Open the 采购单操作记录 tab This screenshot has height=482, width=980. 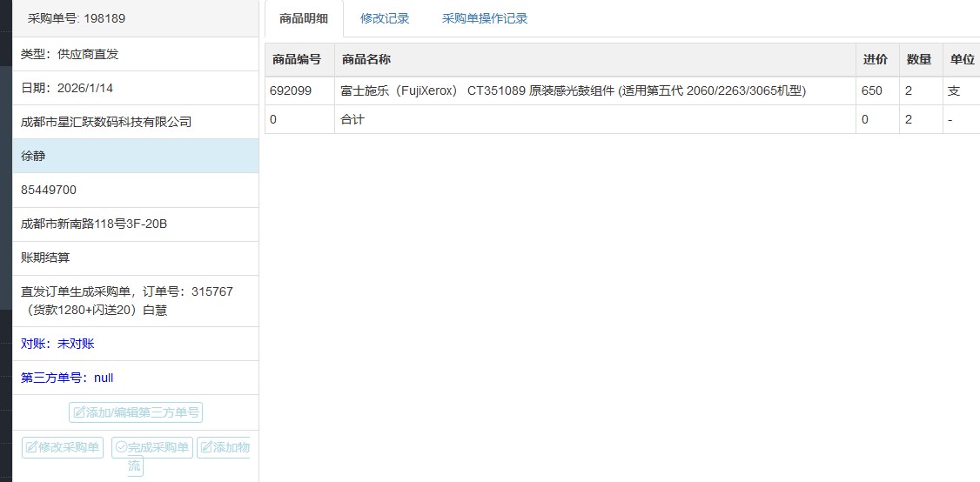(485, 18)
